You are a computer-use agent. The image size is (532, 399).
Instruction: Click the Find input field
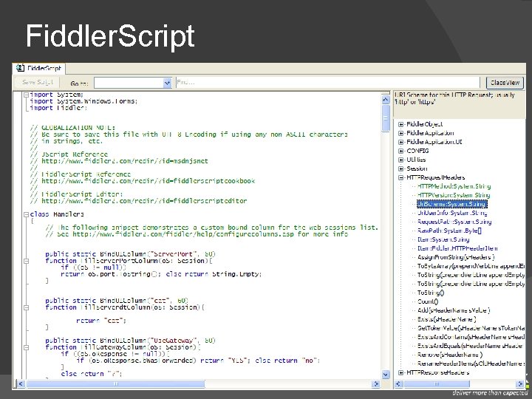pyautogui.click(x=327, y=83)
